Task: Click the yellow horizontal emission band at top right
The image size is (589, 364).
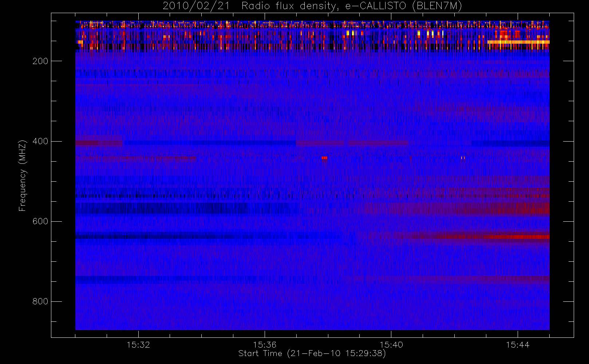Action: pyautogui.click(x=518, y=42)
